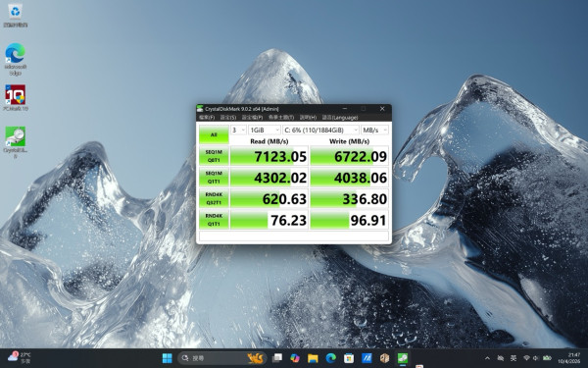Image resolution: width=588 pixels, height=368 pixels.
Task: Open the Microsoft Edge desktop shortcut
Action: click(x=15, y=59)
